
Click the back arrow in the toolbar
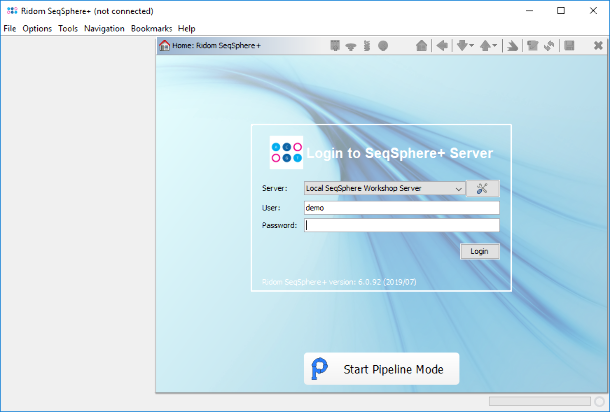click(x=442, y=46)
